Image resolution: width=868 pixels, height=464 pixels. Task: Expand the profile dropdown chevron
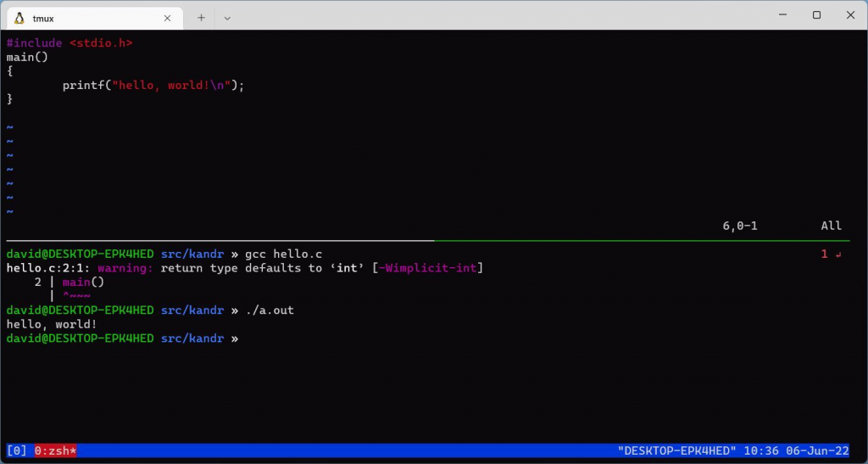(x=227, y=19)
